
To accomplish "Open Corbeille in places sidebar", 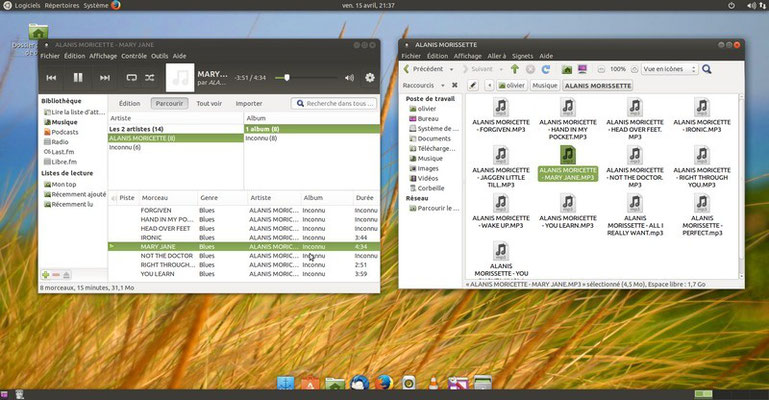I will [x=427, y=188].
